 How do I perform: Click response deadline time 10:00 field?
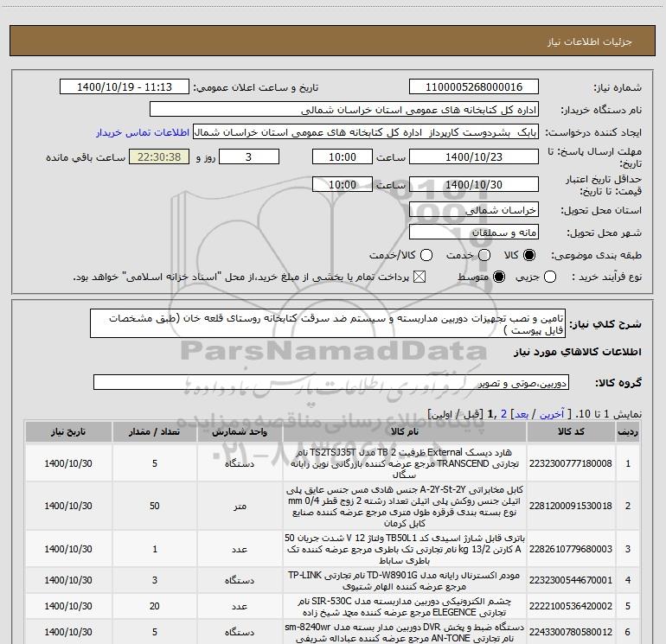(x=342, y=156)
